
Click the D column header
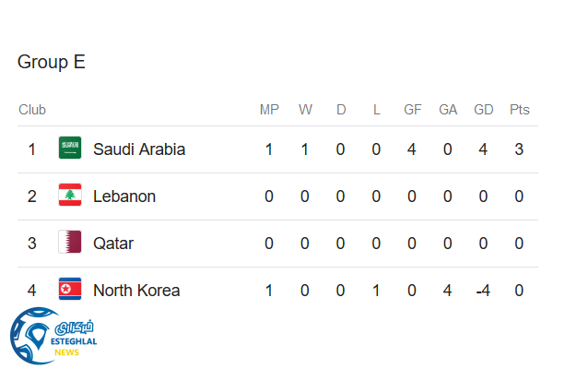[341, 110]
